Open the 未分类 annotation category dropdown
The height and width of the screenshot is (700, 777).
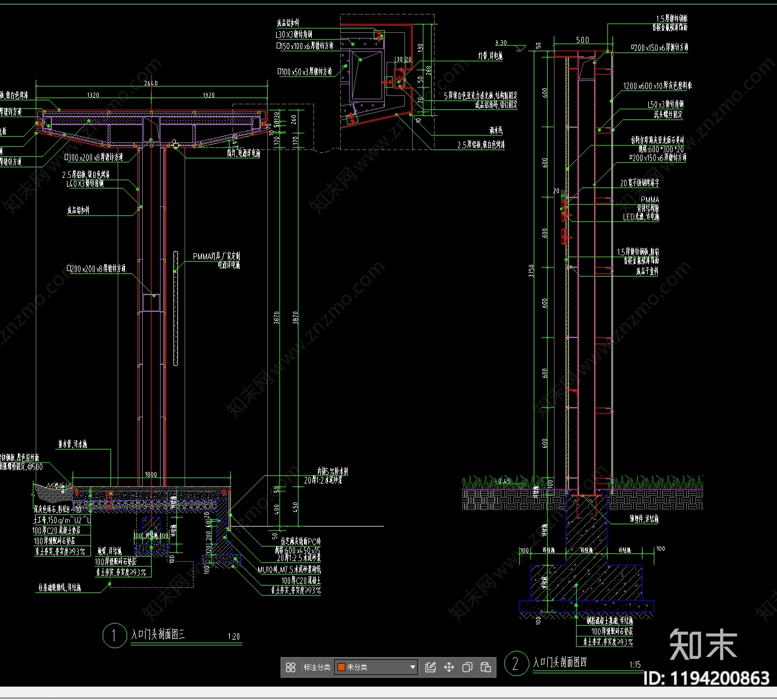tap(376, 667)
